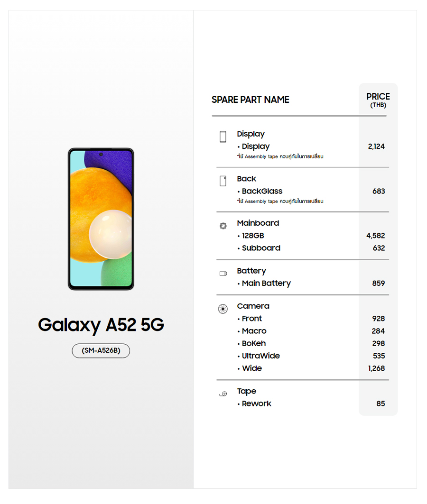Viewport: 427px width, 504px height.
Task: Click the Display phone icon
Action: (223, 137)
